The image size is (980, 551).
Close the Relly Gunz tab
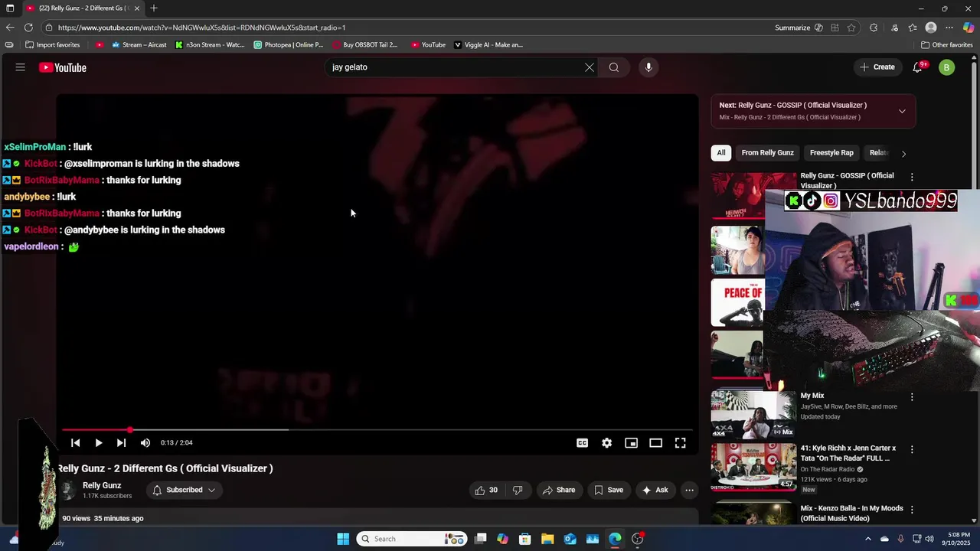pyautogui.click(x=137, y=8)
